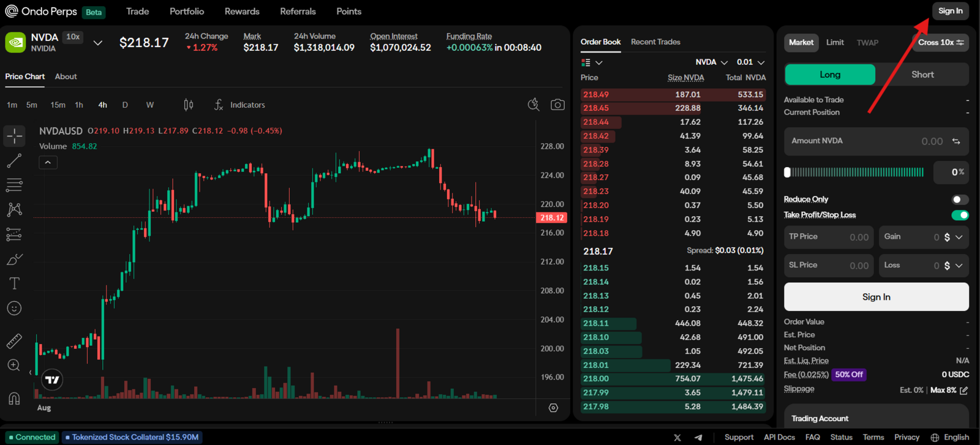Select the 1h chart interval
Viewport: 980px width, 445px height.
pos(79,105)
